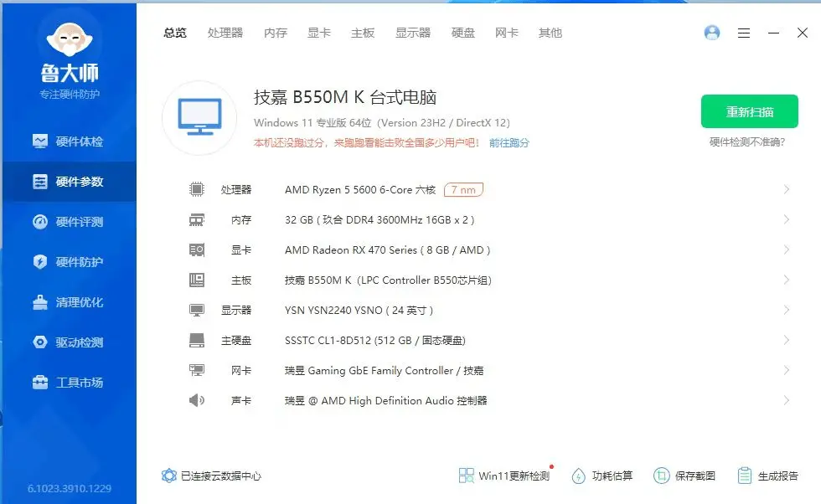The image size is (821, 504).
Task: Click the cloud data center icon
Action: click(x=169, y=476)
